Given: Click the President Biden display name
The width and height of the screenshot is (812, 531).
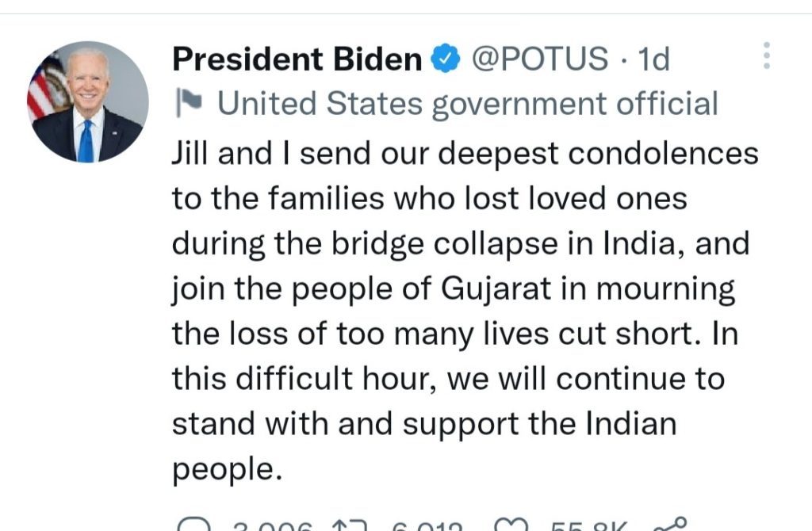Looking at the screenshot, I should 297,58.
